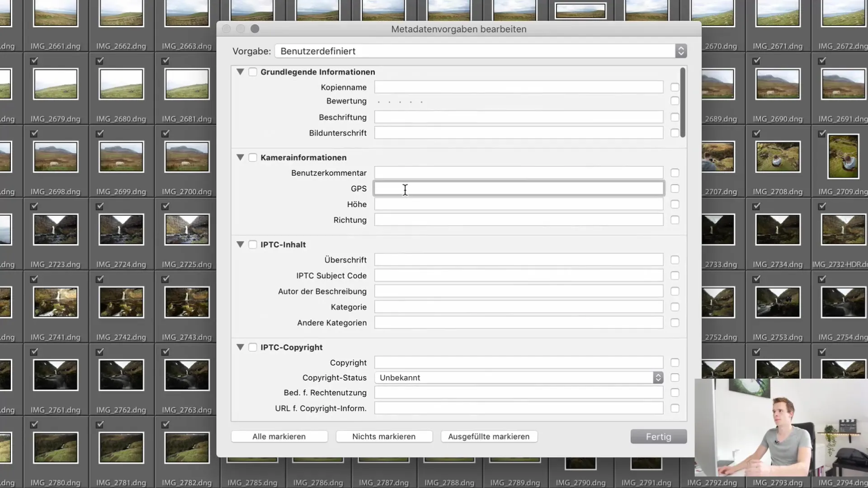Screen dimensions: 868x488
Task: Enable the Copyright-Status row checkbox
Action: (x=675, y=378)
